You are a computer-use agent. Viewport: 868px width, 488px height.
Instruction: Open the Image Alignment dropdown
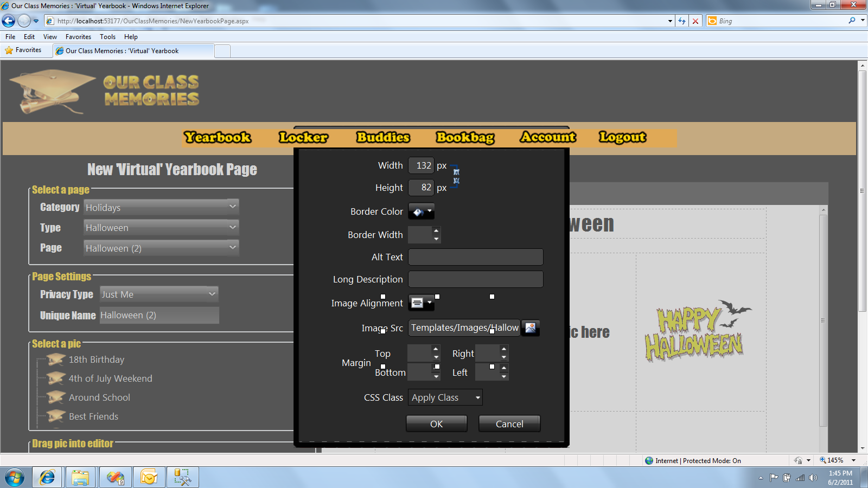(x=422, y=303)
